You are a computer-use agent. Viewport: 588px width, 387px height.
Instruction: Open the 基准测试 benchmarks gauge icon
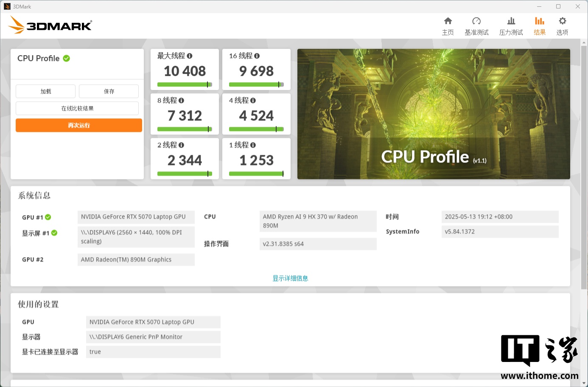click(476, 21)
